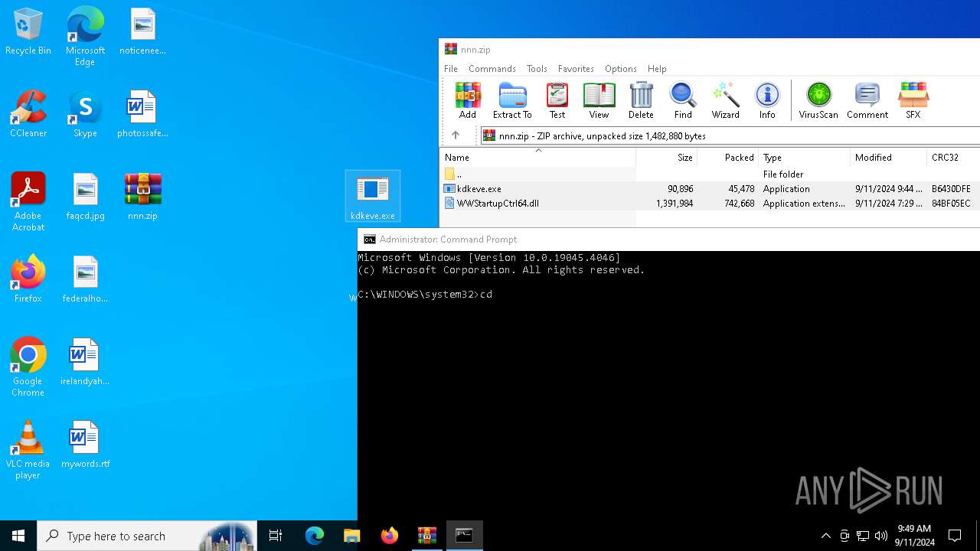Click the nnn.zip archive path field
980x551 pixels.
click(730, 135)
